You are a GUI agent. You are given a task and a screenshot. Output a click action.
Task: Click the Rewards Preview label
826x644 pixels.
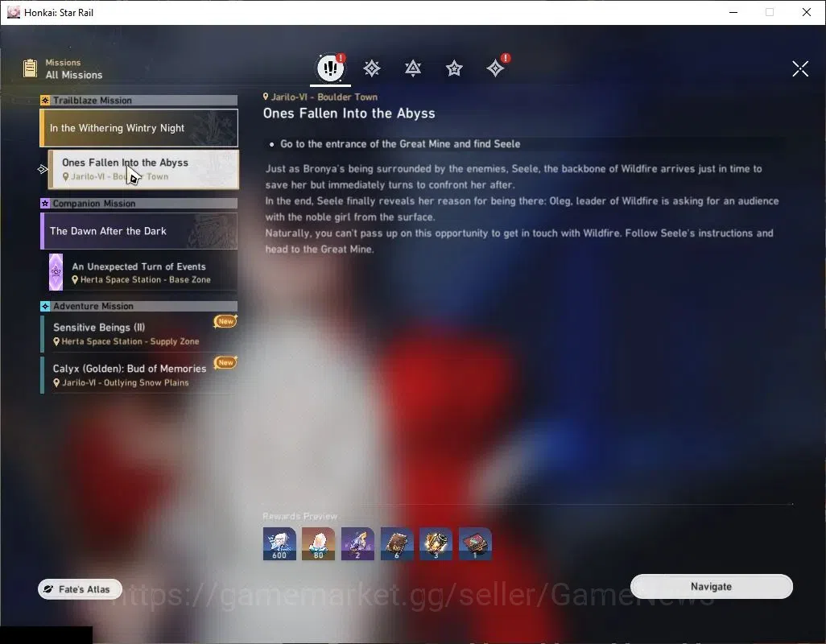point(299,516)
